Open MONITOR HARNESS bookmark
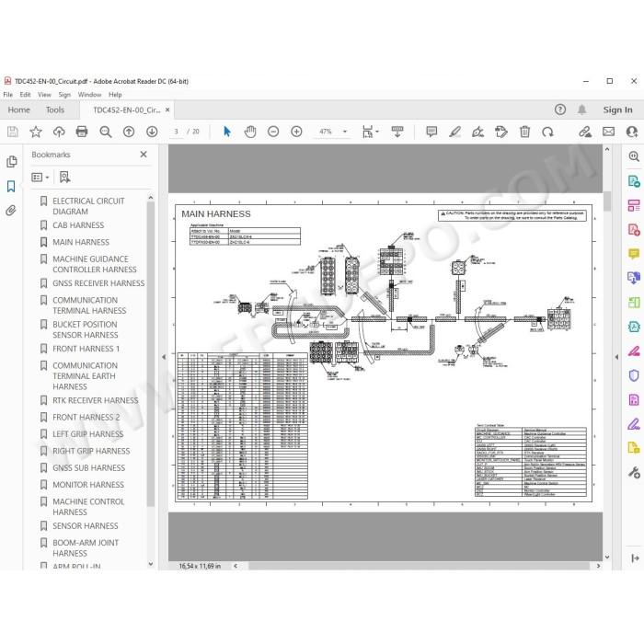 tap(88, 485)
